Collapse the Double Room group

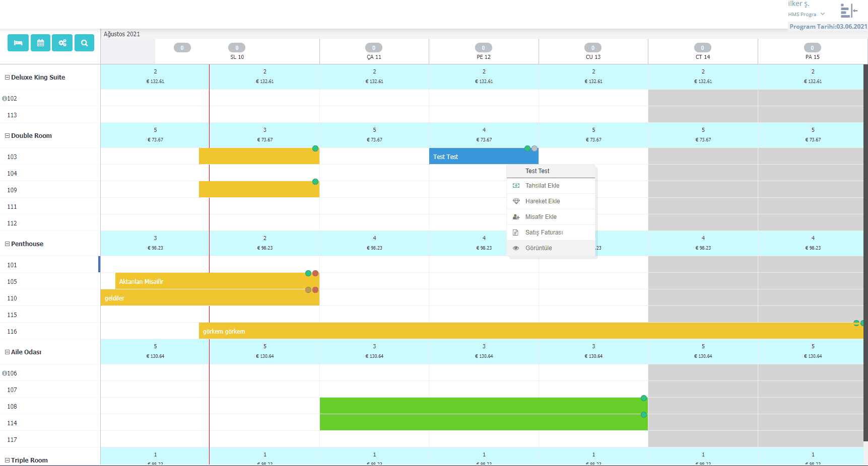[x=8, y=136]
